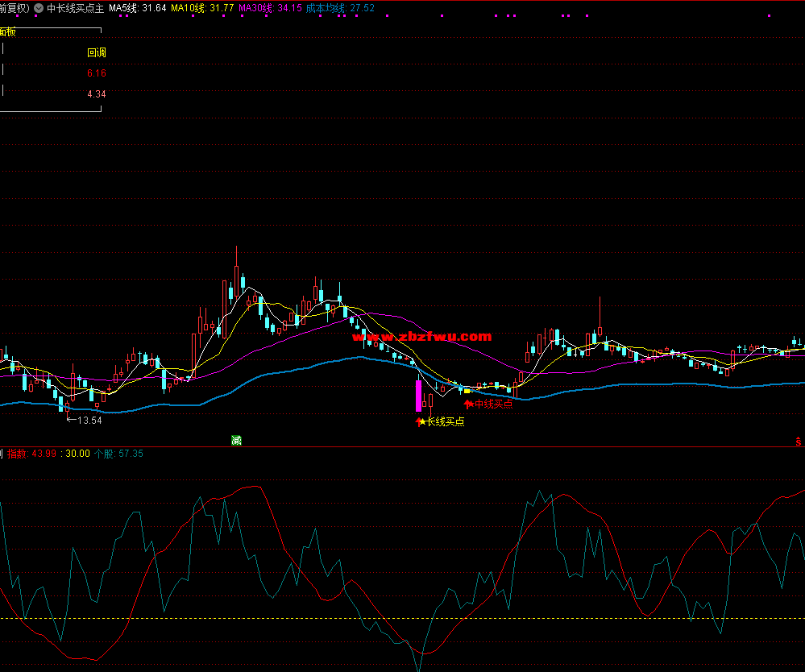Click the 13.54 low price arrow label
Viewport: 805px width, 672px height.
click(x=84, y=420)
